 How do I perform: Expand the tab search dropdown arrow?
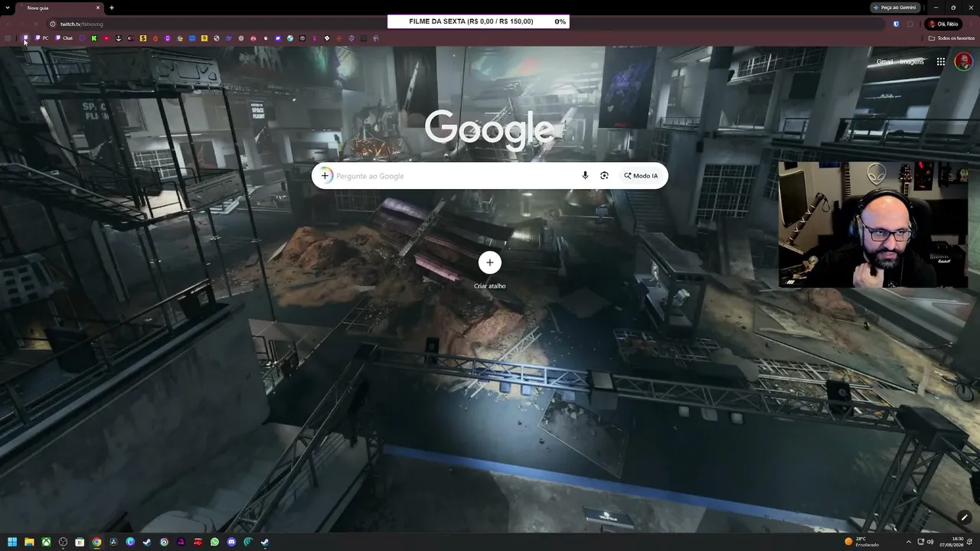point(8,8)
